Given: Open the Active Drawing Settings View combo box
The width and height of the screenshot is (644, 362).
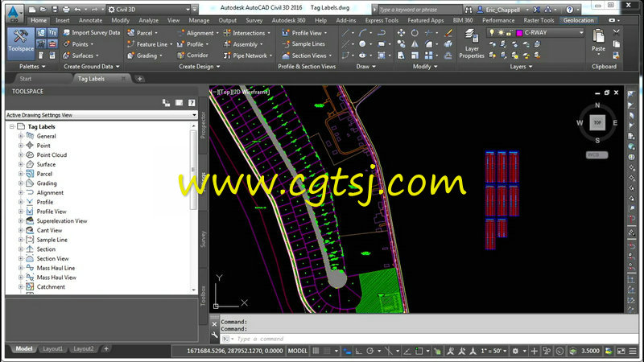Looking at the screenshot, I should [101, 115].
